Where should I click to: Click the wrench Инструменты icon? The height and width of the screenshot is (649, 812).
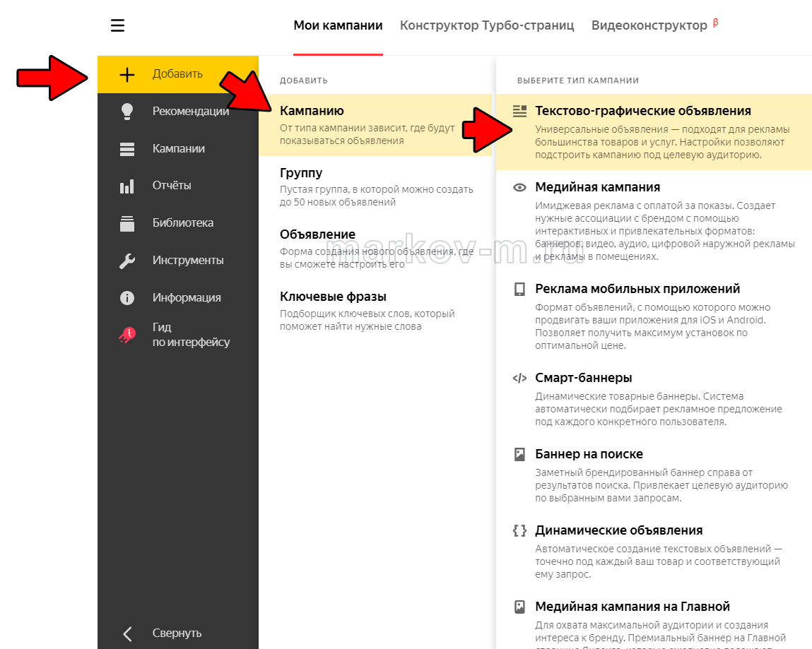127,261
